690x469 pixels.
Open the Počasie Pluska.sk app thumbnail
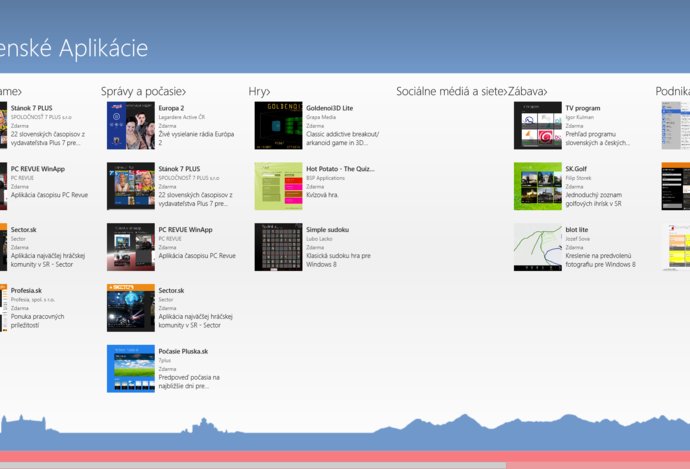(131, 368)
